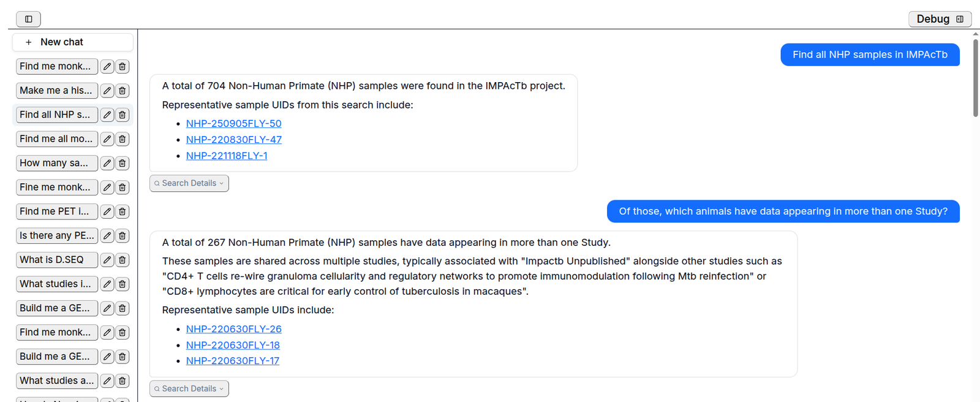The image size is (980, 402).
Task: Edit the first 'Build me a GE...' chat name
Action: click(x=107, y=308)
